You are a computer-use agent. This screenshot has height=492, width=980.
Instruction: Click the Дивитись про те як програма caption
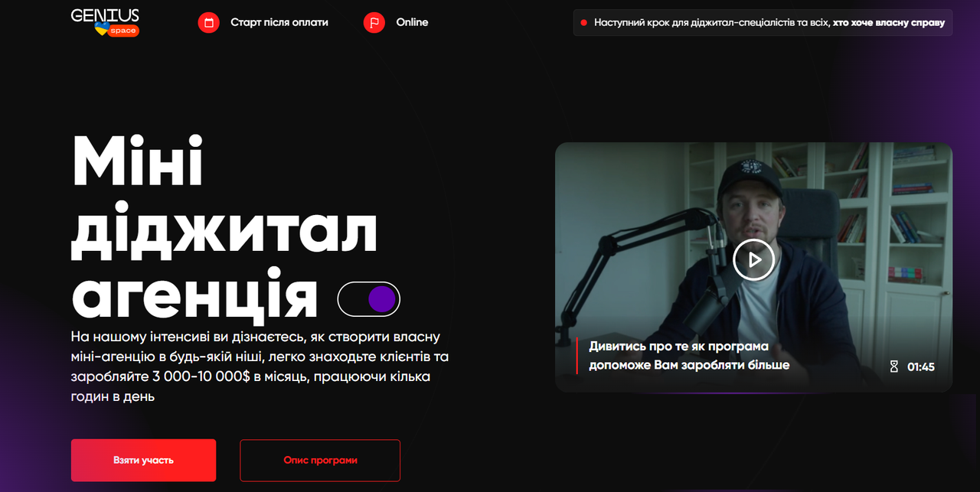coord(689,356)
